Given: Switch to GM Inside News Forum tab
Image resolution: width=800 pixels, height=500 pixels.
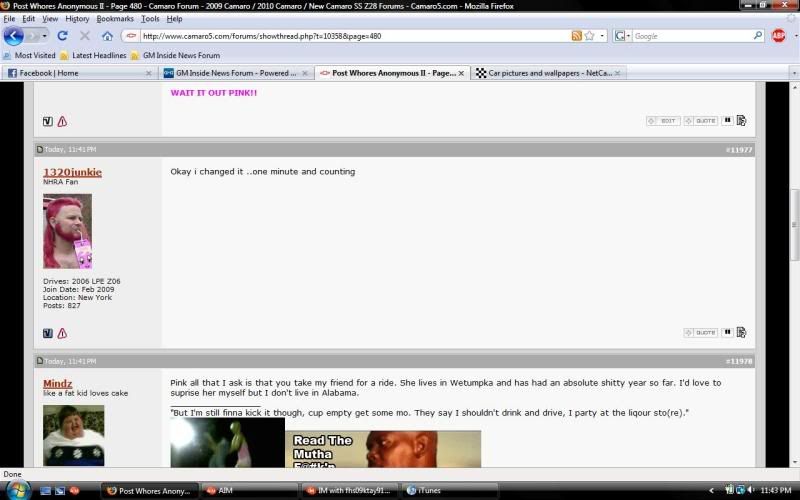Looking at the screenshot, I should click(x=235, y=73).
